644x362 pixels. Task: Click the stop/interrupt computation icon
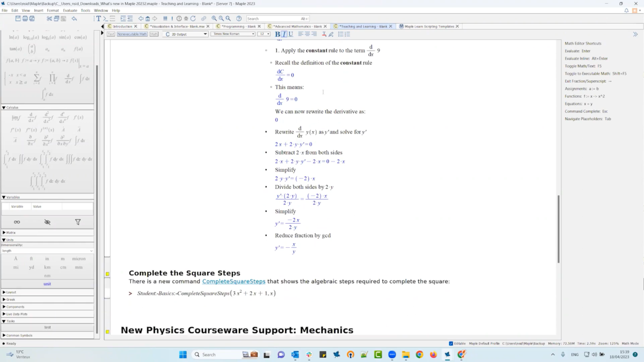point(179,18)
